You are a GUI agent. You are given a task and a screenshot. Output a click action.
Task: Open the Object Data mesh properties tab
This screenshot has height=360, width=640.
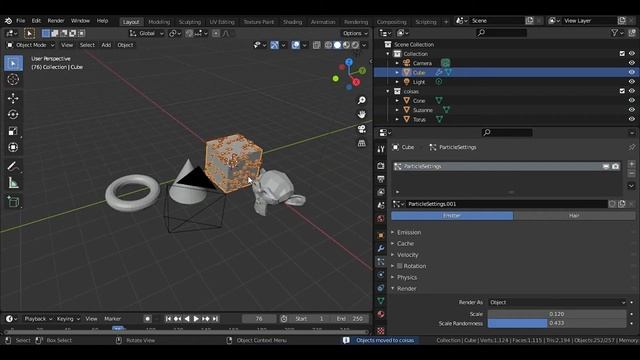tap(381, 301)
